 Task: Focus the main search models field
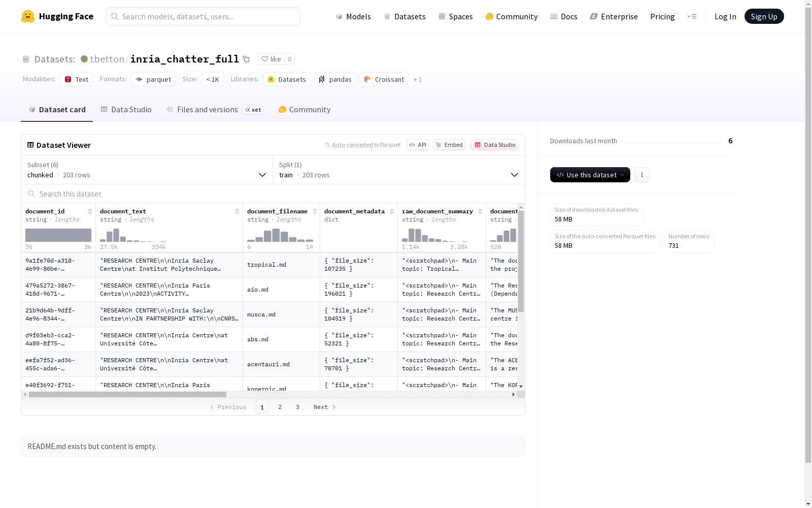[203, 16]
